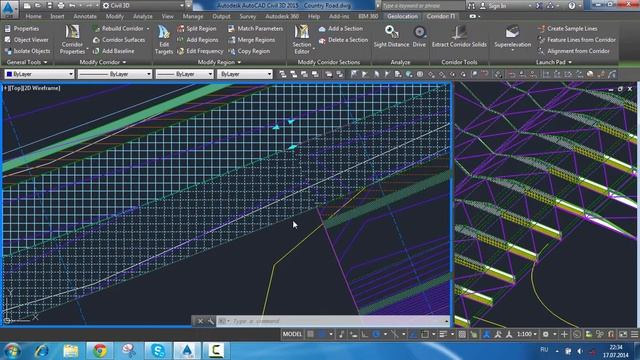Click Extract Corridor Solids tool
640x360 pixels.
point(459,37)
